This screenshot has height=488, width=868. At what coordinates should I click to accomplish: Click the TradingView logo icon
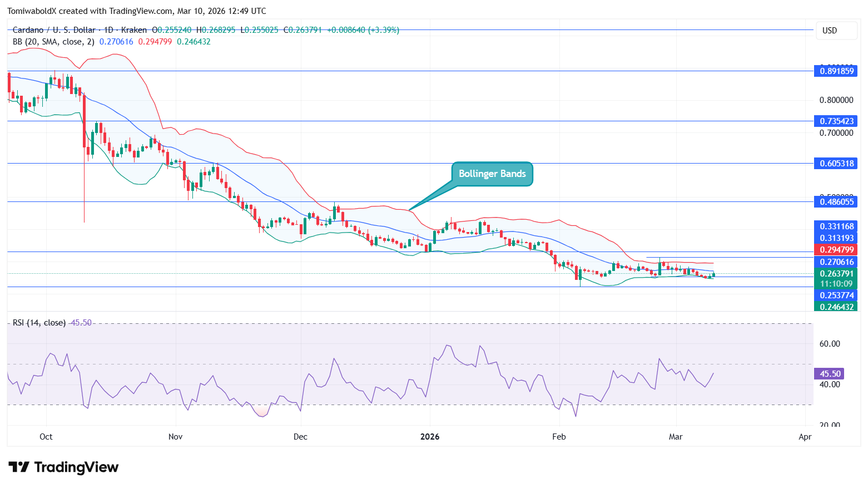tap(21, 467)
